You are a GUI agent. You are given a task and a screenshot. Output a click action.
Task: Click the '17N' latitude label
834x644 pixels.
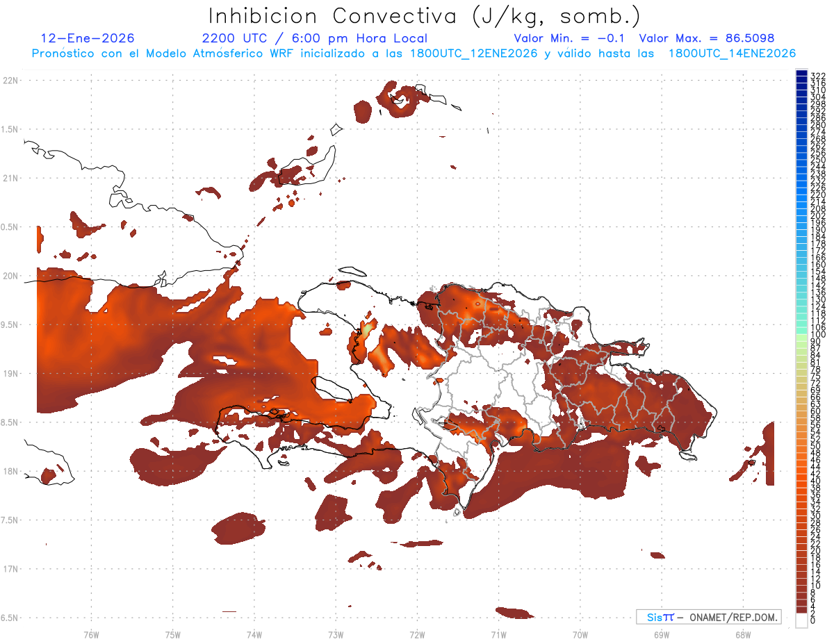10,569
